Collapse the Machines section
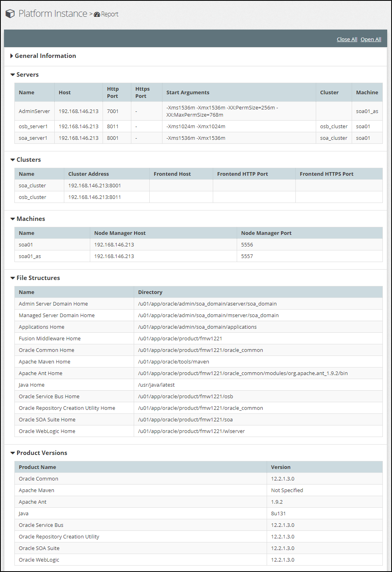 [13, 219]
